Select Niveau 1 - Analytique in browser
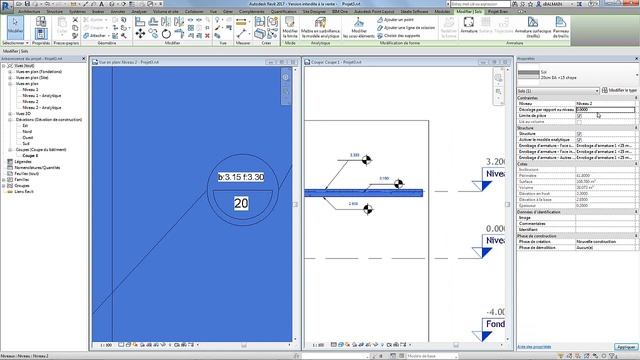The image size is (640, 360). [42, 96]
